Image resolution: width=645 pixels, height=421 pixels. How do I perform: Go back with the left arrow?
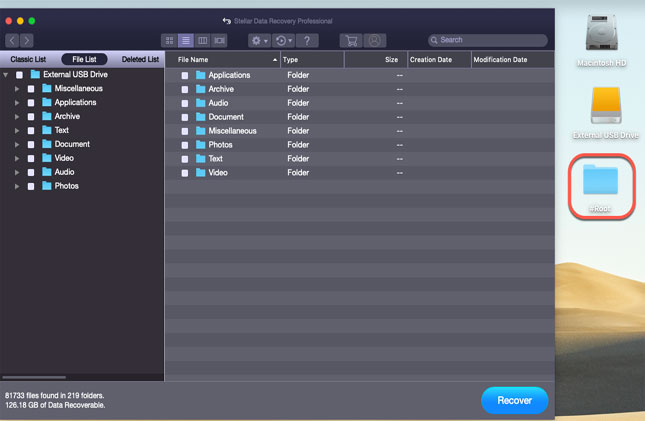click(12, 40)
